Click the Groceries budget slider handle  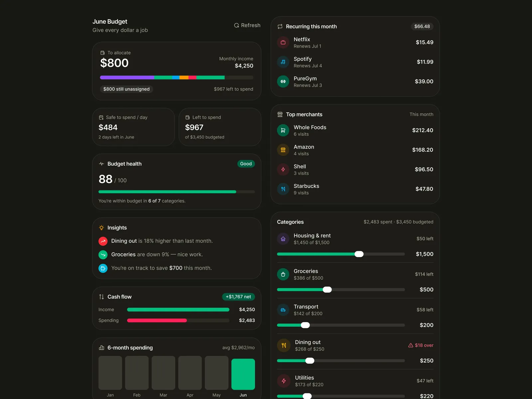coord(327,290)
